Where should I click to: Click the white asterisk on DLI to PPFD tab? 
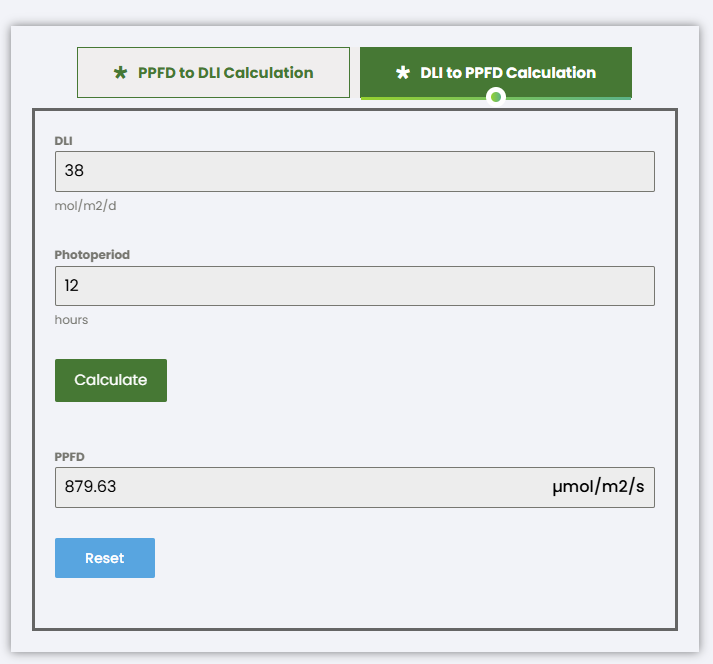(403, 73)
